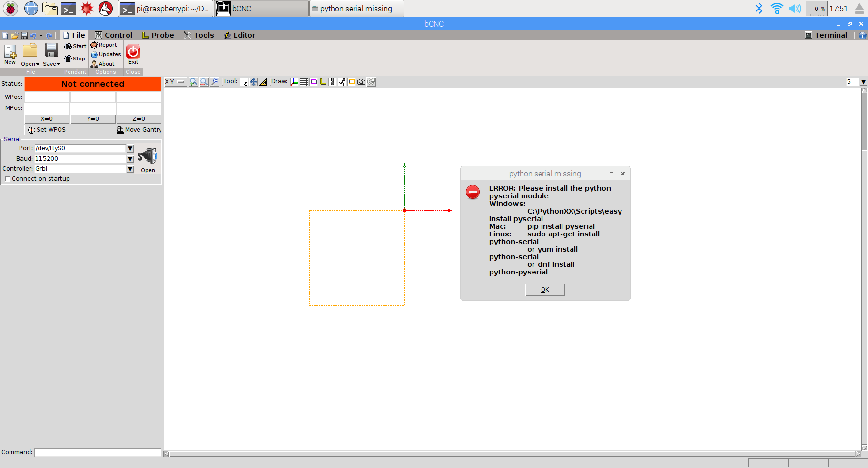Image resolution: width=868 pixels, height=468 pixels.
Task: Toggle the camera display option
Action: coord(361,82)
